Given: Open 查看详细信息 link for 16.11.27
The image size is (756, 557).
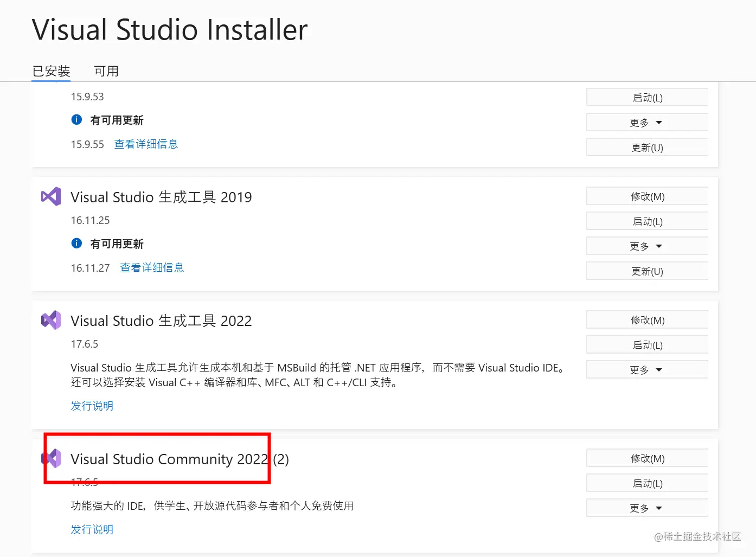Looking at the screenshot, I should [152, 268].
